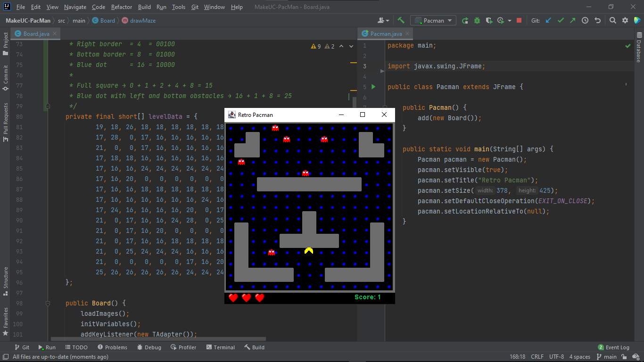
Task: Open the Project tool window in left sidebar
Action: [5, 44]
